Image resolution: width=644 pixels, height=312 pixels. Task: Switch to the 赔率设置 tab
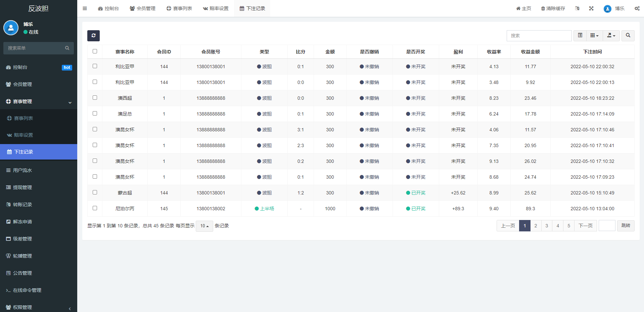tap(216, 8)
